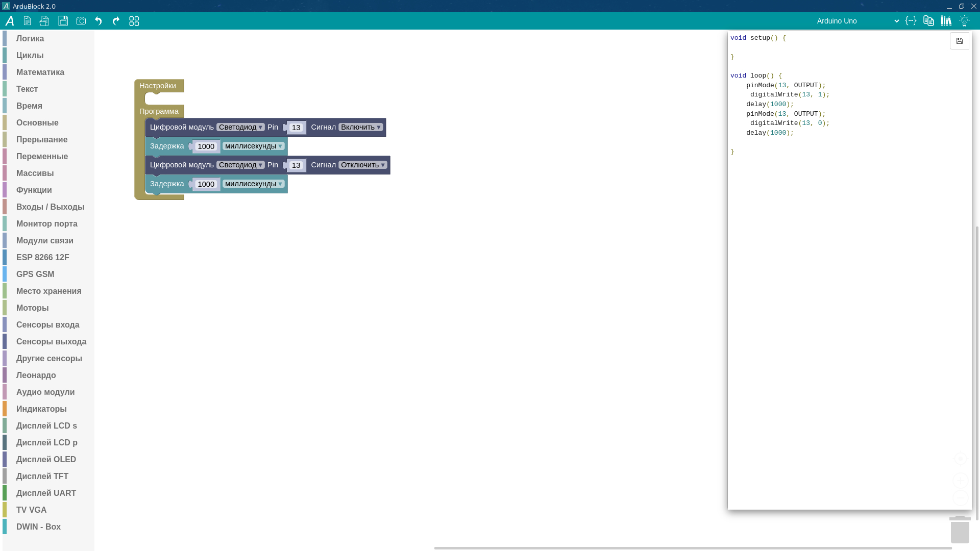Open Входы / Выходы category

(x=48, y=207)
